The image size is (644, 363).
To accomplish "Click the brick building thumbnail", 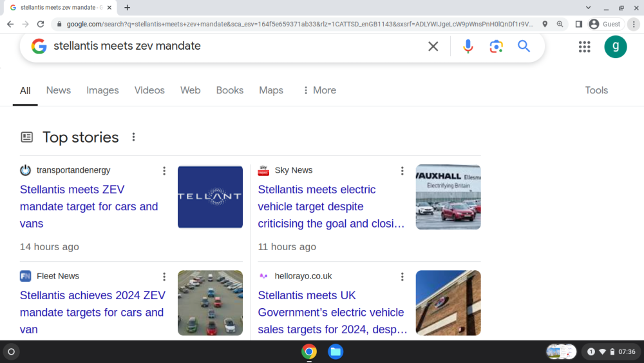I will click(x=448, y=303).
